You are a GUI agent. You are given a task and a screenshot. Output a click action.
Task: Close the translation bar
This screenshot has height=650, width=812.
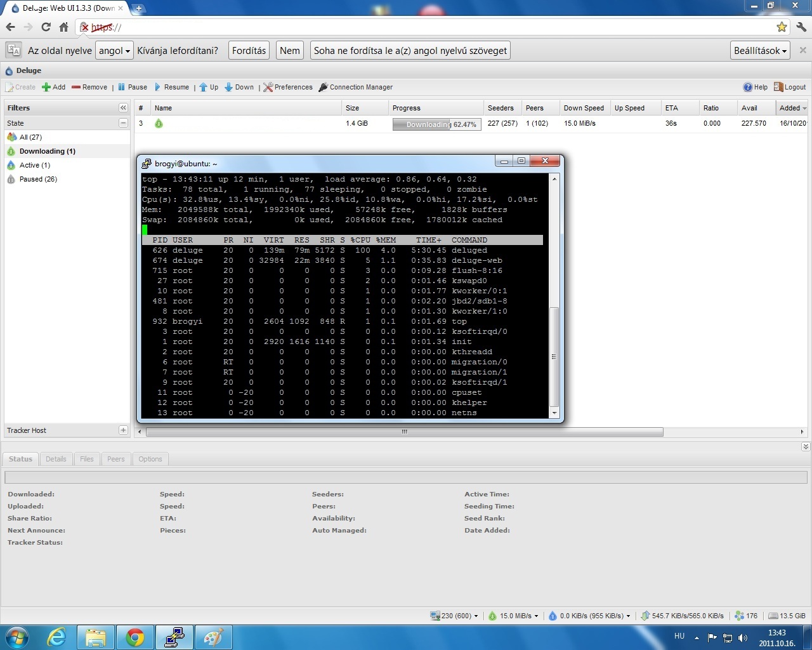[x=802, y=50]
